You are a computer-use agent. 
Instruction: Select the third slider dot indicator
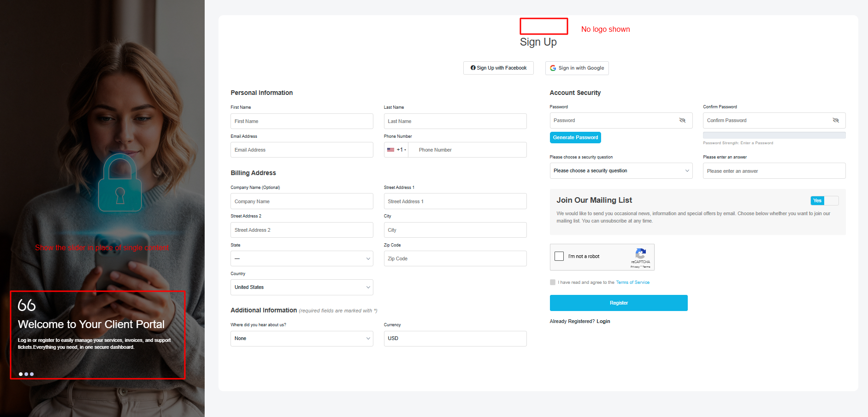pyautogui.click(x=32, y=374)
